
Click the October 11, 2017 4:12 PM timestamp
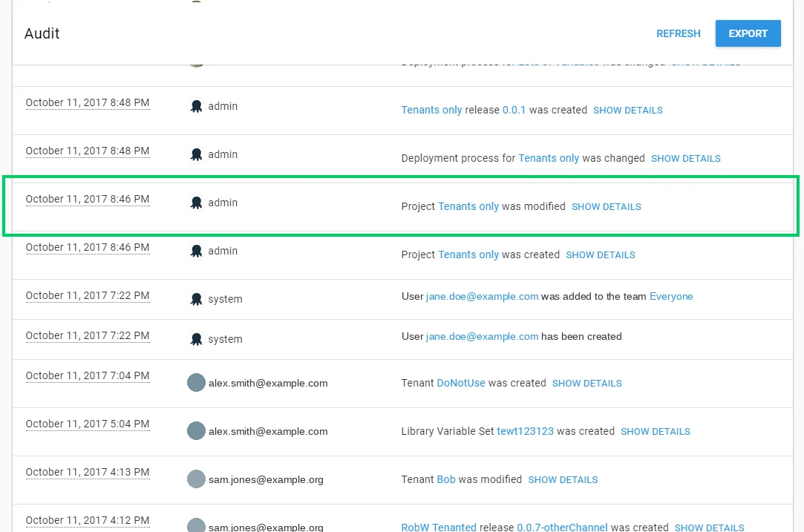point(88,519)
